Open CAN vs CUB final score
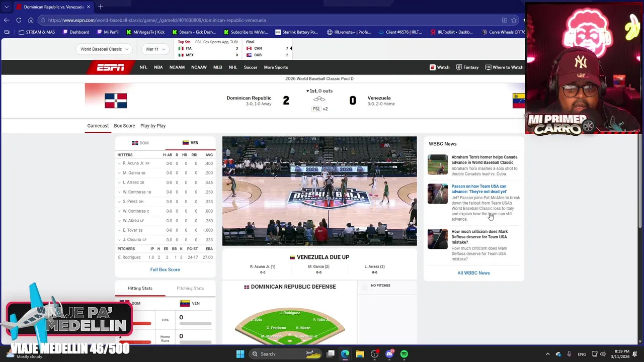This screenshot has height=362, width=644. click(268, 49)
